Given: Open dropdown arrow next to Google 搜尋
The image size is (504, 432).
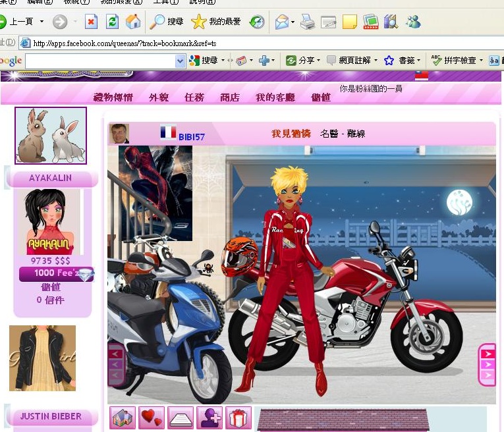Looking at the screenshot, I should [223, 61].
